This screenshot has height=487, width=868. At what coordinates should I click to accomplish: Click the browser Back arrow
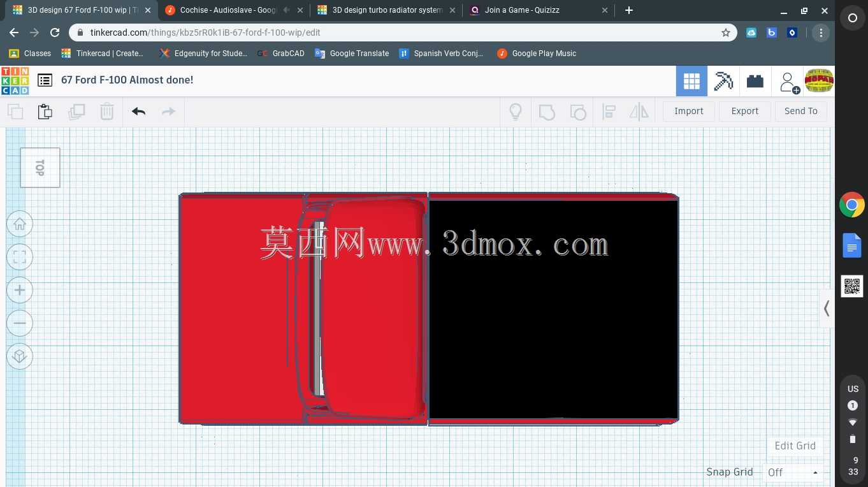point(14,33)
